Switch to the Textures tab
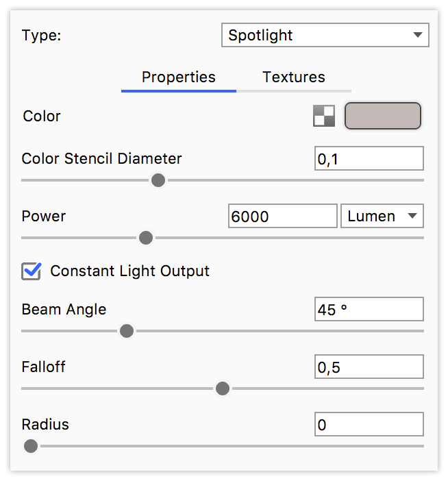This screenshot has height=481, width=448. (293, 77)
